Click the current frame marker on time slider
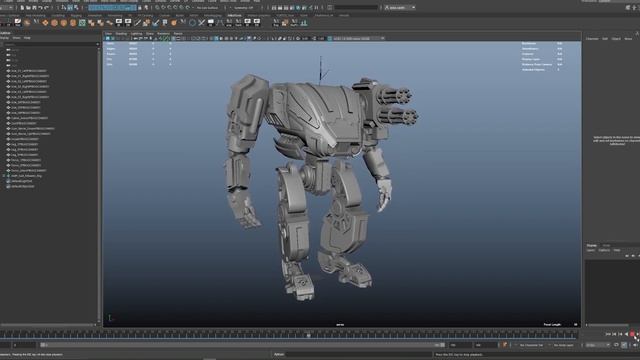 (309, 335)
